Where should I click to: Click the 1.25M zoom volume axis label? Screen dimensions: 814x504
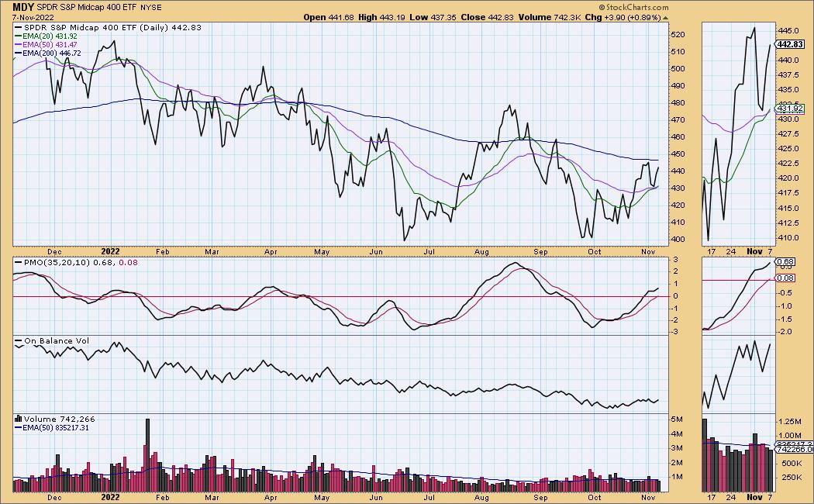[792, 422]
